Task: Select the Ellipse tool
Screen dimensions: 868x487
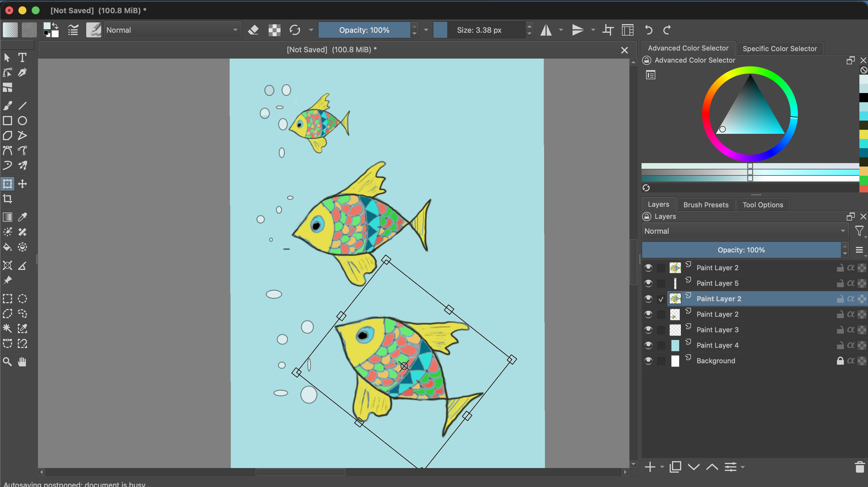Action: point(22,121)
